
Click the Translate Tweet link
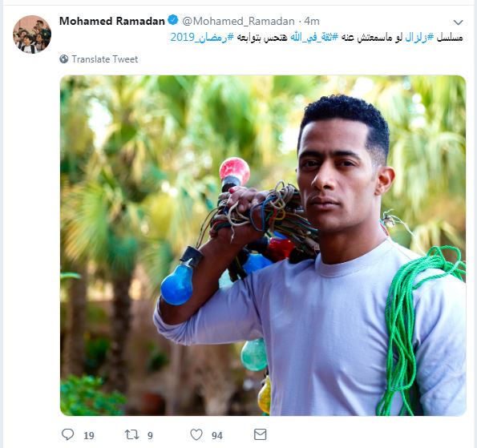pos(105,59)
